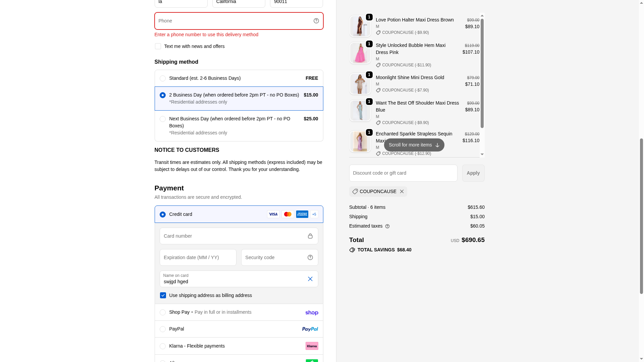This screenshot has height=362, width=644.
Task: Click the Apply discount button
Action: (473, 173)
